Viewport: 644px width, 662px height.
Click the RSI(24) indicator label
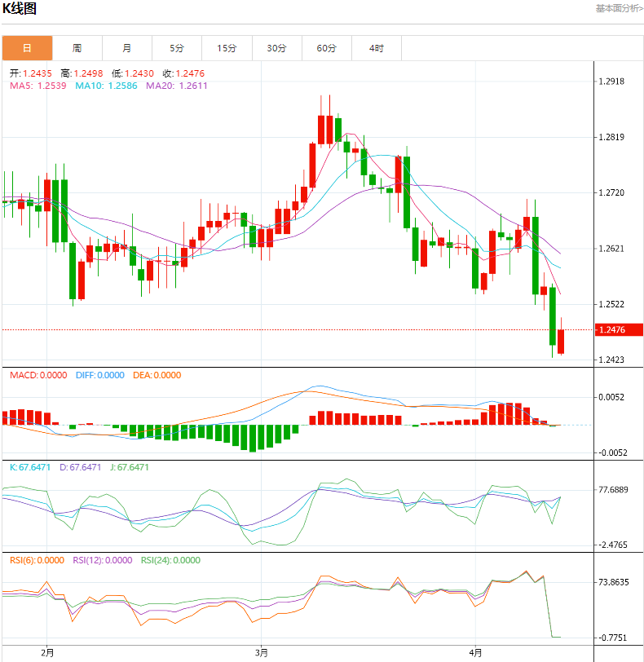(170, 560)
